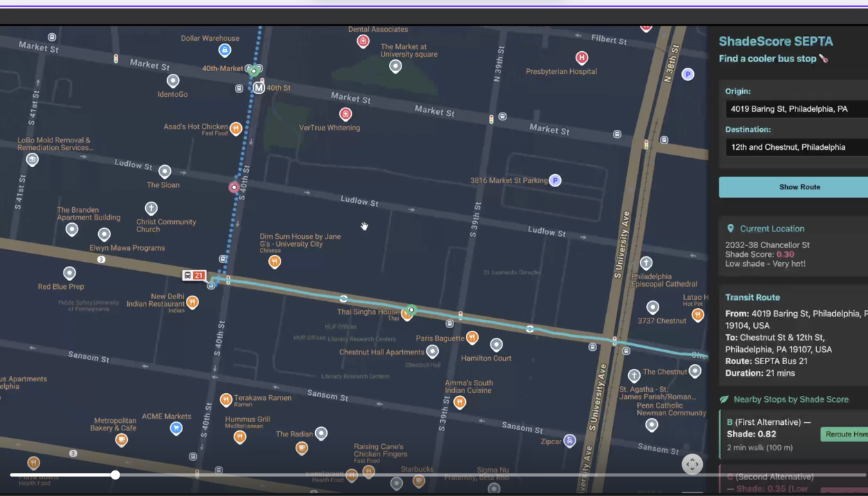
Task: Open the Terakawa Ramen restaurant marker
Action: point(225,399)
